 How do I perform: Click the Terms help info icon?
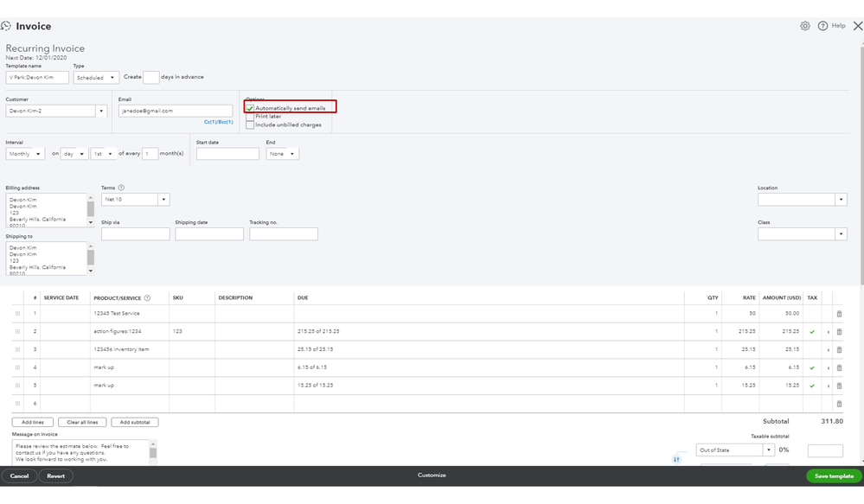[121, 188]
